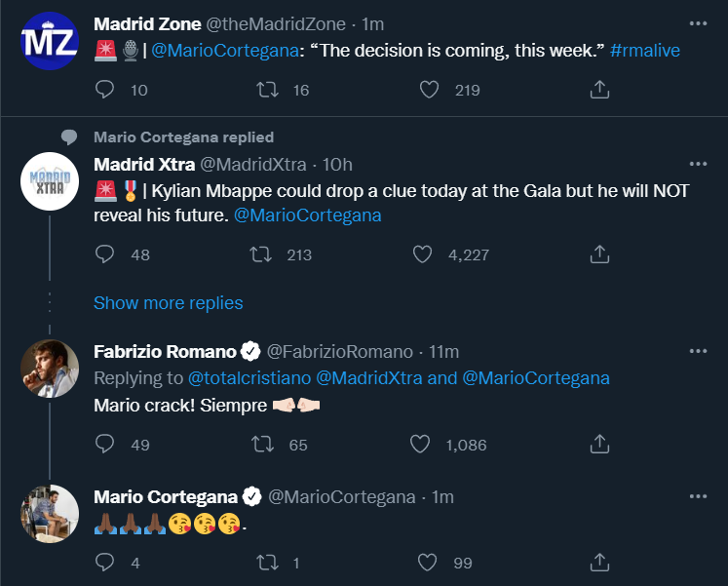Open more options on Madrid Zone tweet
The width and height of the screenshot is (728, 586).
pyautogui.click(x=698, y=23)
